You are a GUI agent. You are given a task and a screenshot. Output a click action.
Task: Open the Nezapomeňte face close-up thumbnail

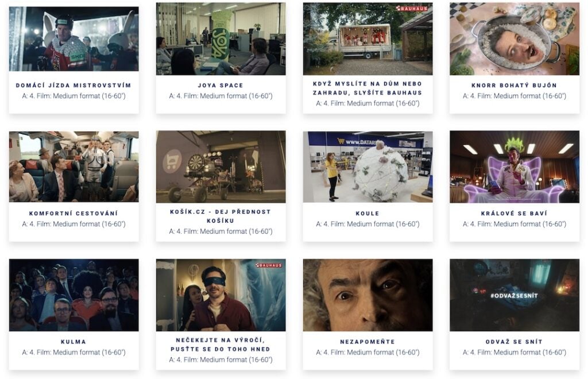click(x=368, y=295)
